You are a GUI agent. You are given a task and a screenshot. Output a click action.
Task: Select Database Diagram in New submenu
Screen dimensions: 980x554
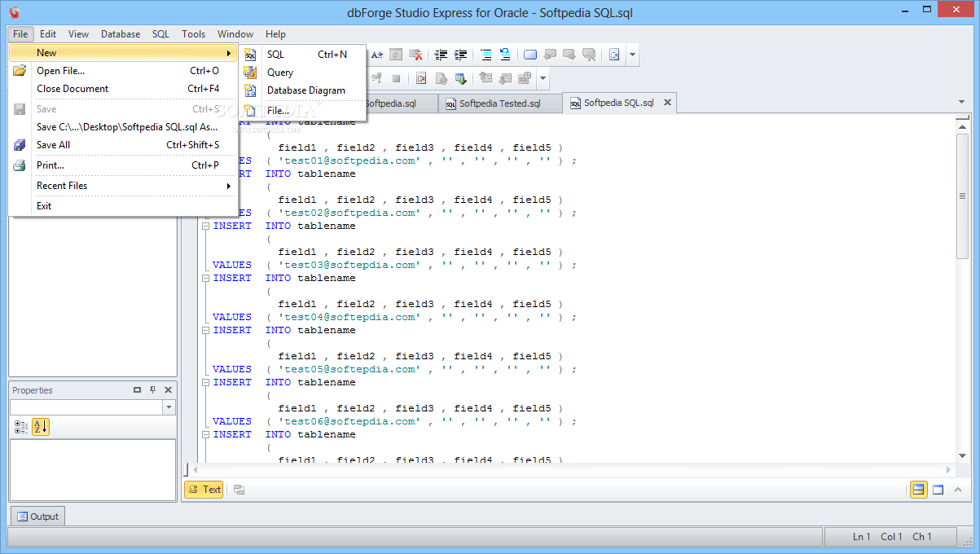coord(303,90)
